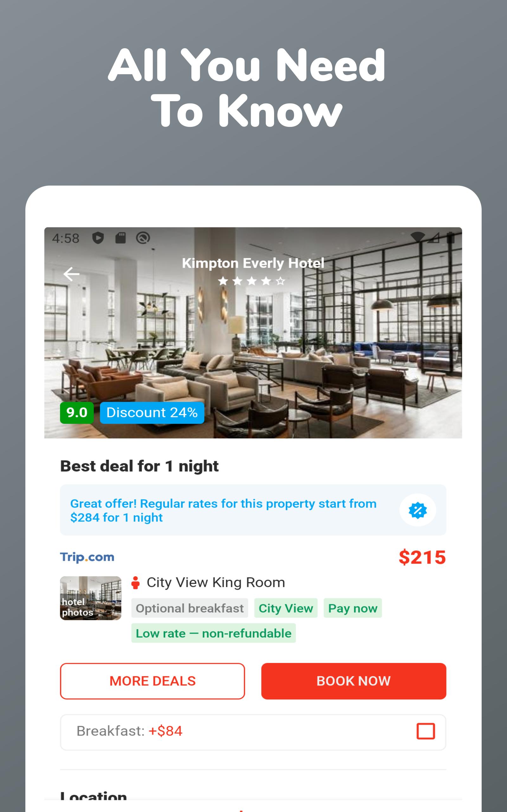Select the 9.0 rating badge

click(x=77, y=413)
